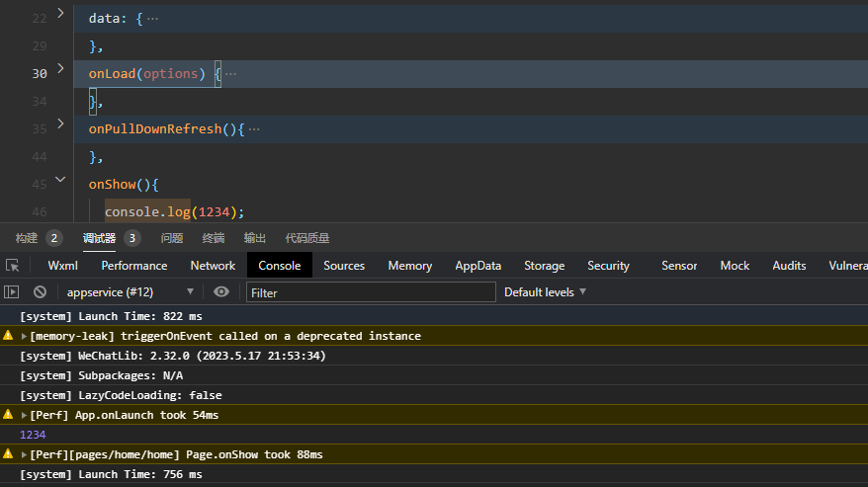868x487 pixels.
Task: Click the fold ellipsis after onLoad(options)
Action: tap(230, 74)
